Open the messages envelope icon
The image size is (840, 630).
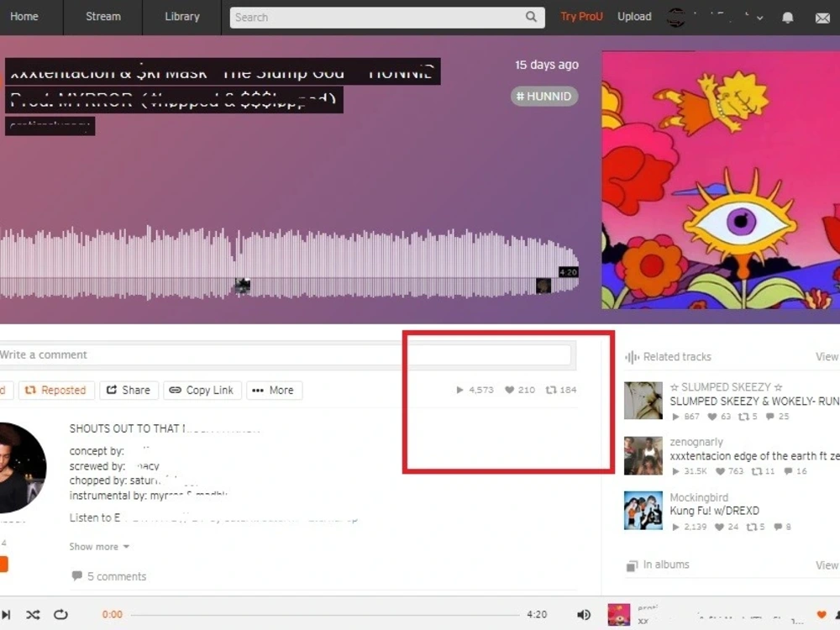point(822,18)
